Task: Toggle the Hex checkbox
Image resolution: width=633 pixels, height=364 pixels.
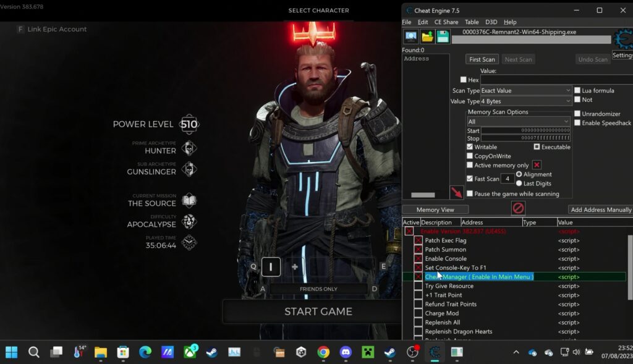Action: click(x=464, y=80)
